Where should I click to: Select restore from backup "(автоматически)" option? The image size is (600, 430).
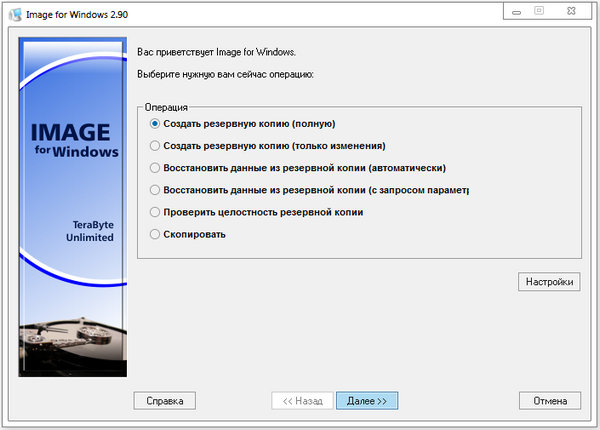tap(154, 168)
